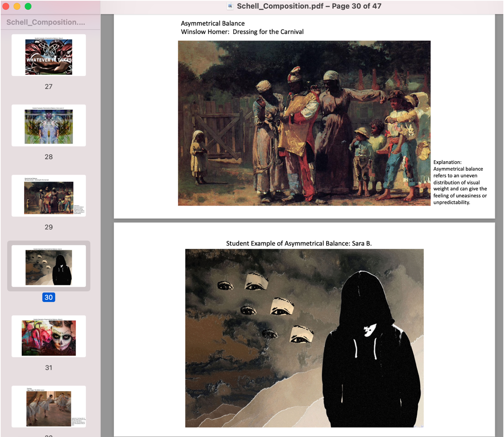Viewport: 504px width, 437px height.
Task: Select the page 27 thumbnail in the sidebar
Action: click(x=48, y=55)
